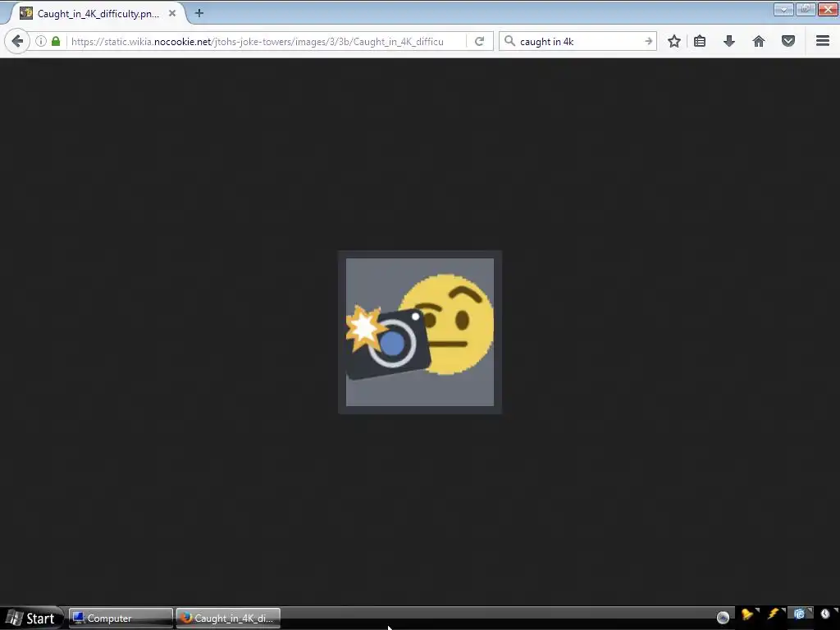Open the network tray icon
840x630 pixels.
point(799,614)
